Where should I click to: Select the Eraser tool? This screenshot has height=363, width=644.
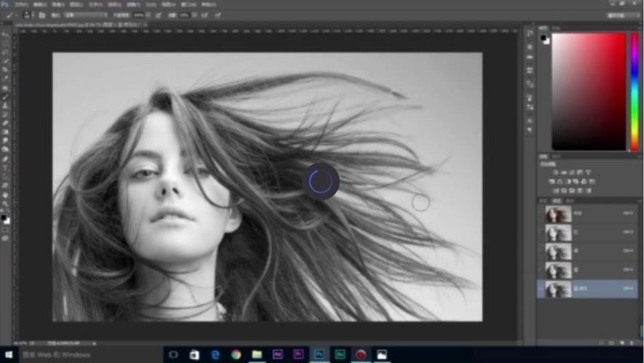tap(6, 122)
